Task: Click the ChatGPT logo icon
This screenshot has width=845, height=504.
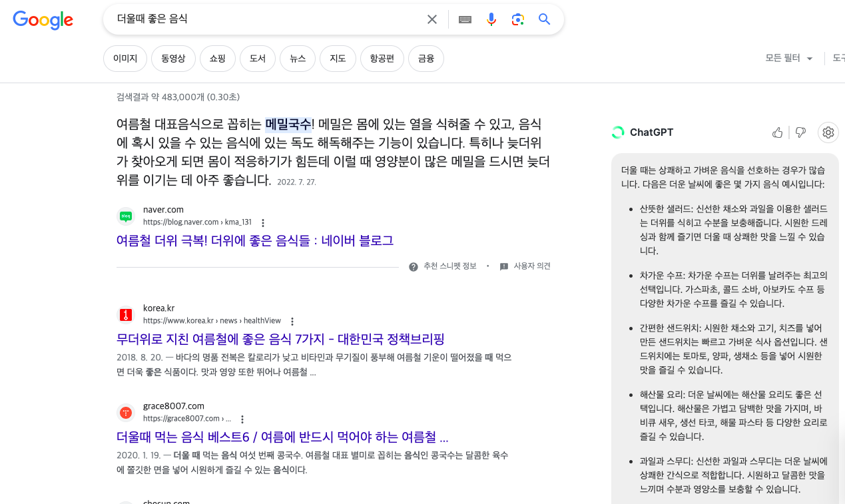Action: pos(618,132)
